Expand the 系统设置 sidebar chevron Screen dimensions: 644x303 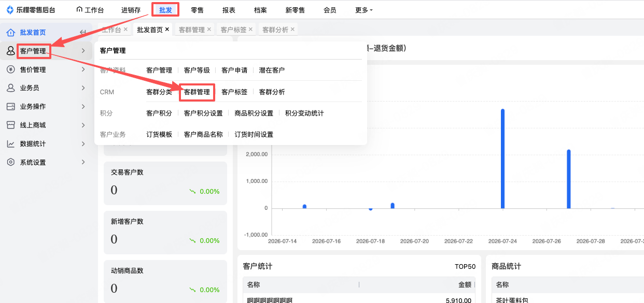coord(83,163)
